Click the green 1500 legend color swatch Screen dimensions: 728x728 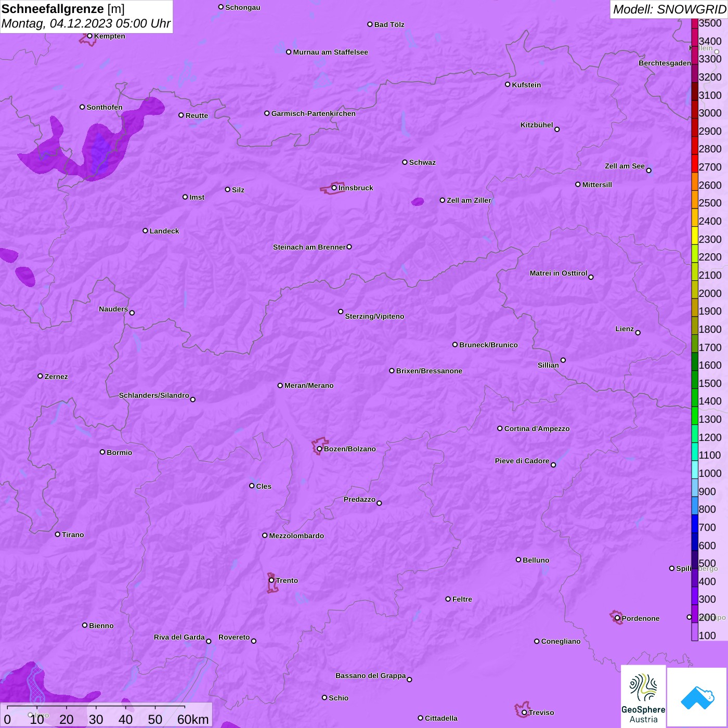pos(695,379)
